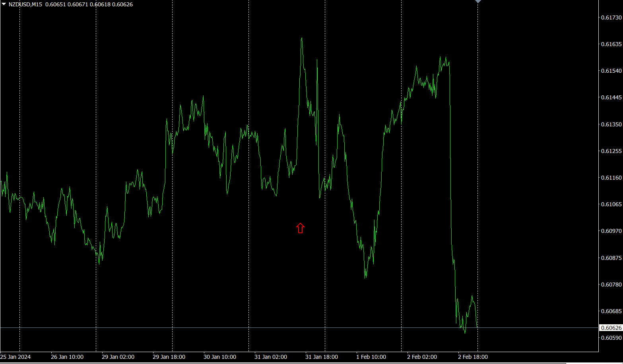The width and height of the screenshot is (623, 364).
Task: Click the 31 Jan 18:00 time label
Action: tap(322, 357)
